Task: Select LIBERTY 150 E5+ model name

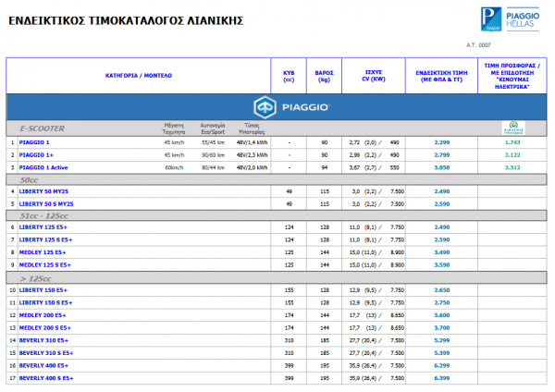Action: click(43, 290)
